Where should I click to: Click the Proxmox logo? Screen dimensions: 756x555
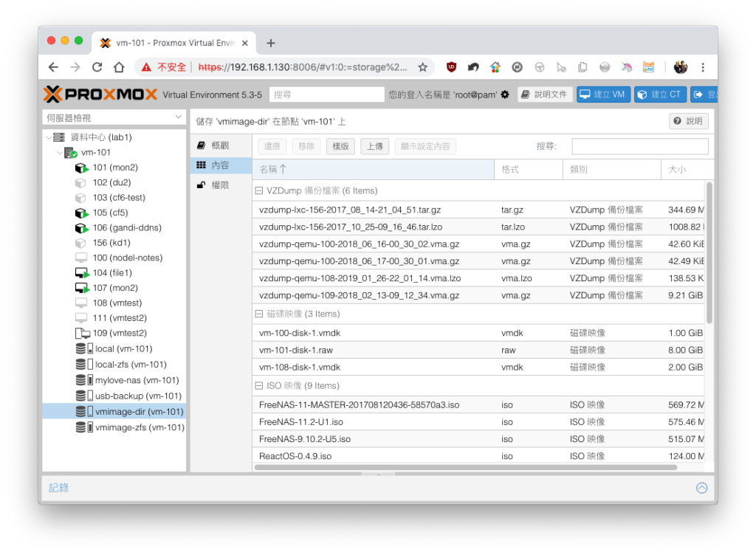(x=100, y=94)
